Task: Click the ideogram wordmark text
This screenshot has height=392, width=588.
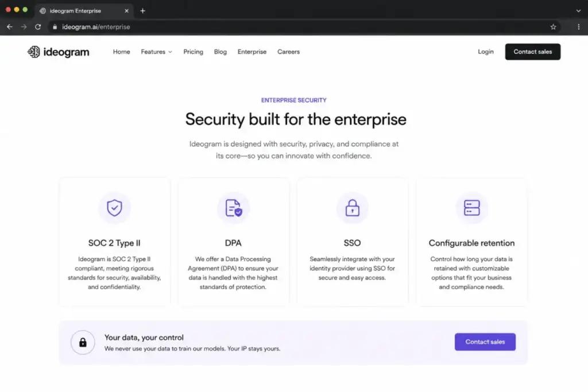Action: click(67, 52)
